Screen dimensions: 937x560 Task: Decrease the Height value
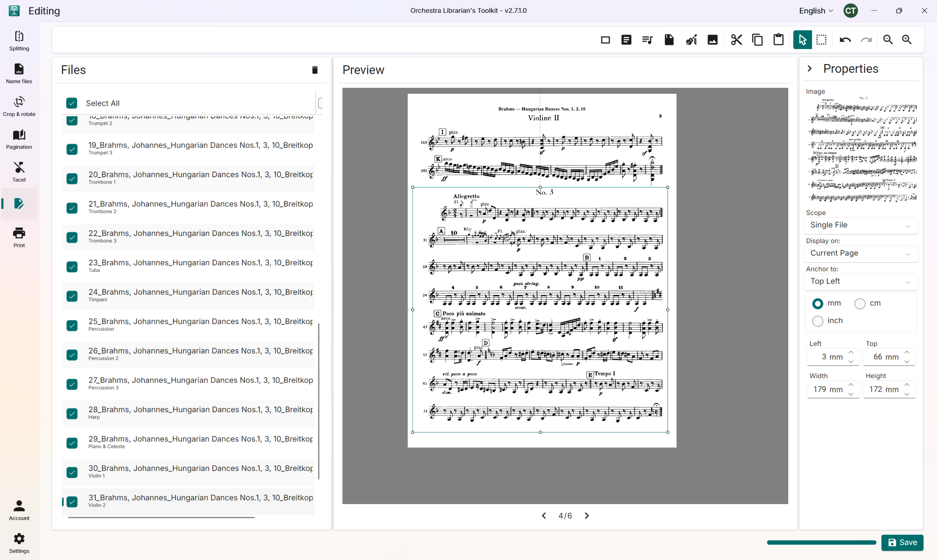[x=907, y=394]
